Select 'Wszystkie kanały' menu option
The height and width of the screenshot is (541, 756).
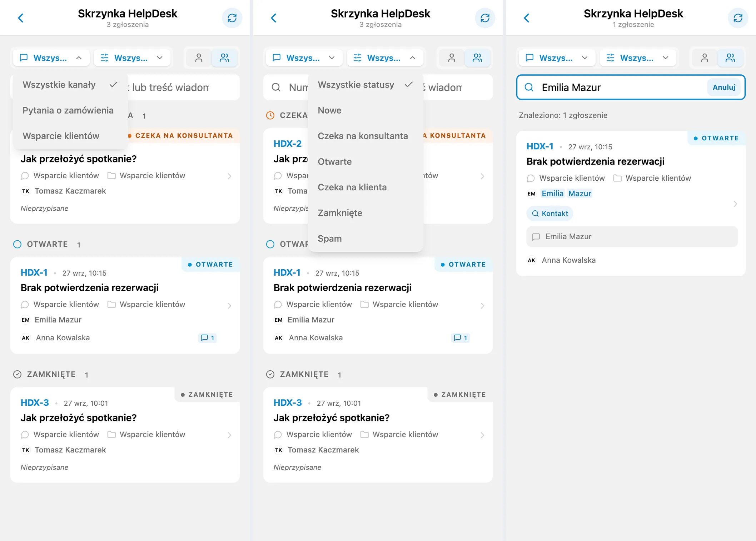pyautogui.click(x=70, y=85)
